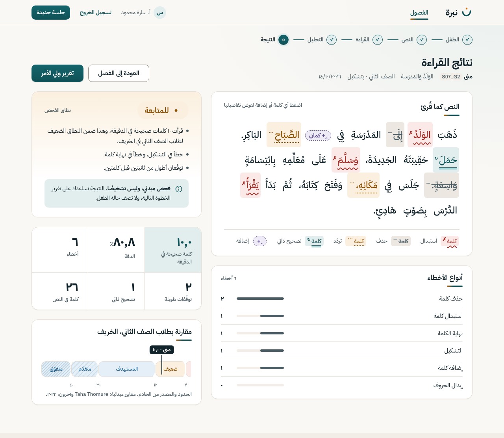Click the ٨٠٫٨ الدقة accuracy card
Screen dimensions: 504x438
117,250
